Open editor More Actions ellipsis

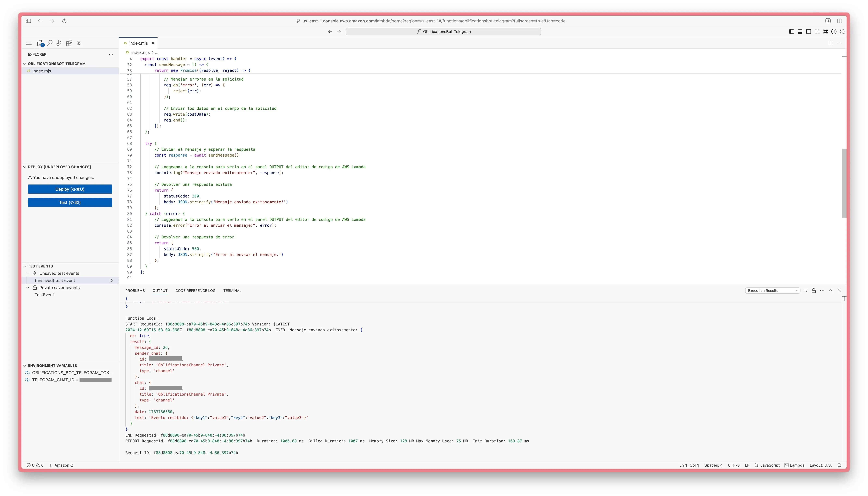[839, 43]
